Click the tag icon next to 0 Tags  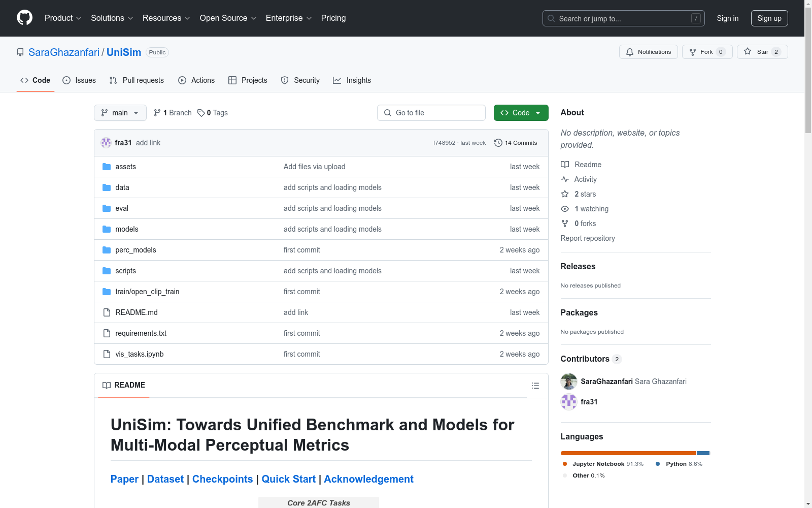click(201, 113)
